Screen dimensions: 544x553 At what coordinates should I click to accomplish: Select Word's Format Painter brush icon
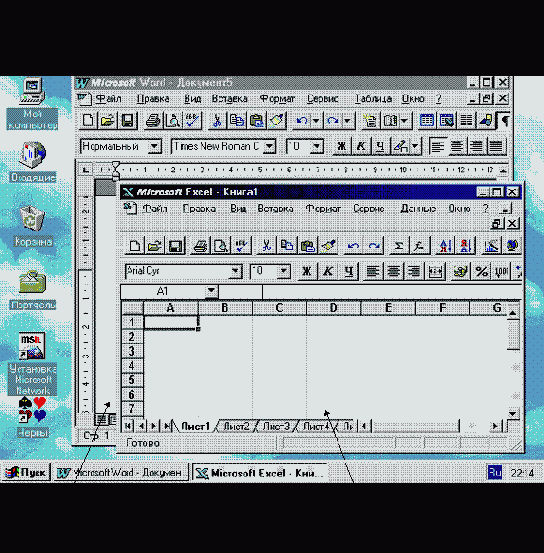[276, 121]
